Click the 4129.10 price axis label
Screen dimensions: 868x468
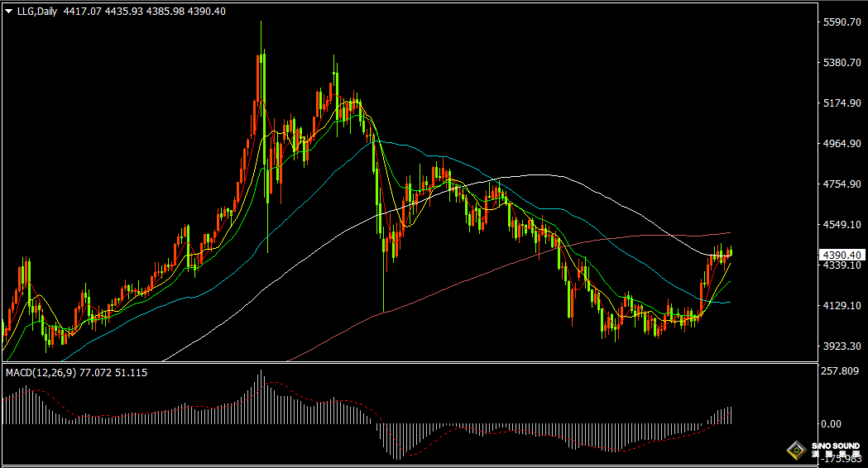point(842,305)
